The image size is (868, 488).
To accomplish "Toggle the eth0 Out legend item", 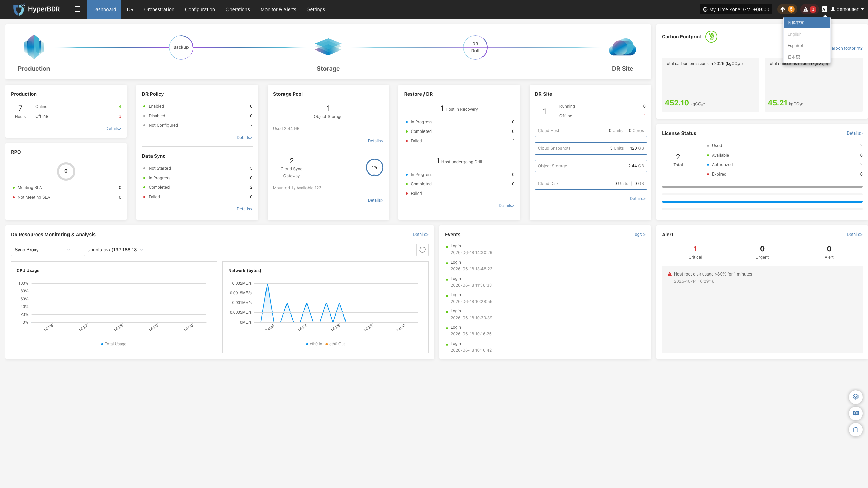I will pos(335,344).
